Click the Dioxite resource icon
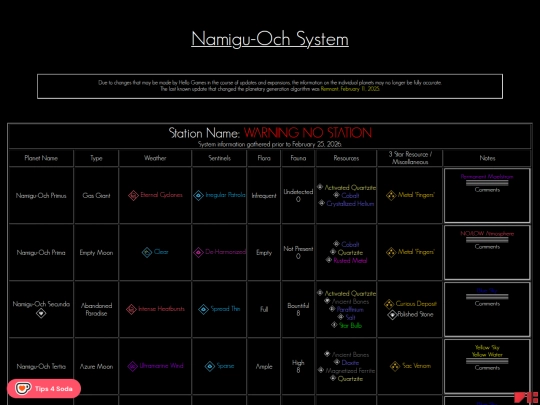 click(336, 362)
